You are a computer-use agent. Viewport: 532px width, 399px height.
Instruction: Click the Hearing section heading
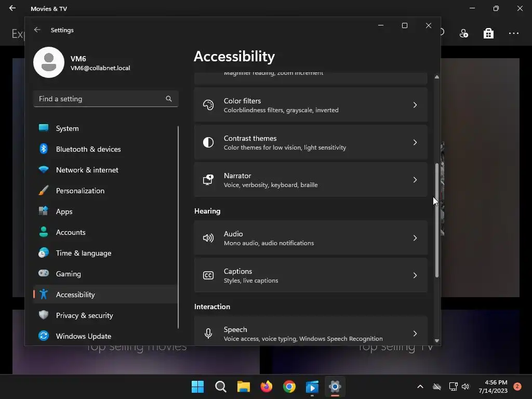point(207,211)
